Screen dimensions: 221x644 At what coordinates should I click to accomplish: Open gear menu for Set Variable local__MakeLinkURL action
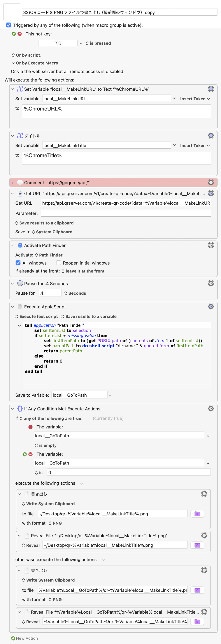coord(211,89)
